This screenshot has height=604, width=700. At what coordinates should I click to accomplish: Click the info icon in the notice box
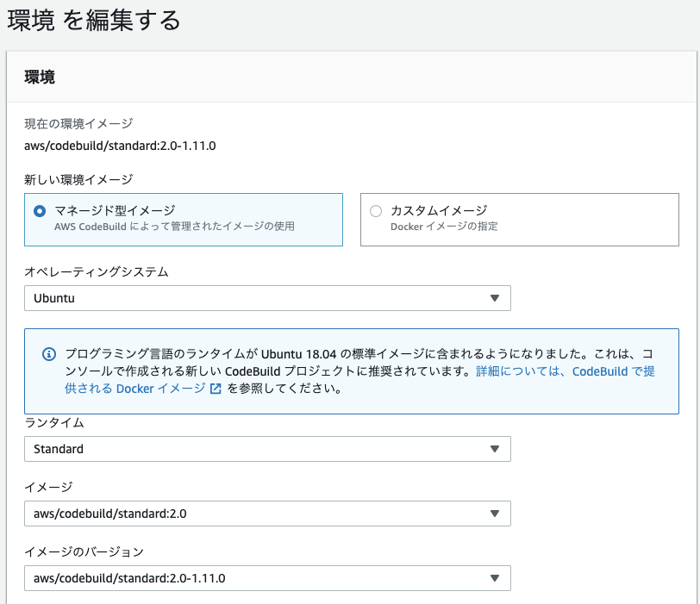48,355
